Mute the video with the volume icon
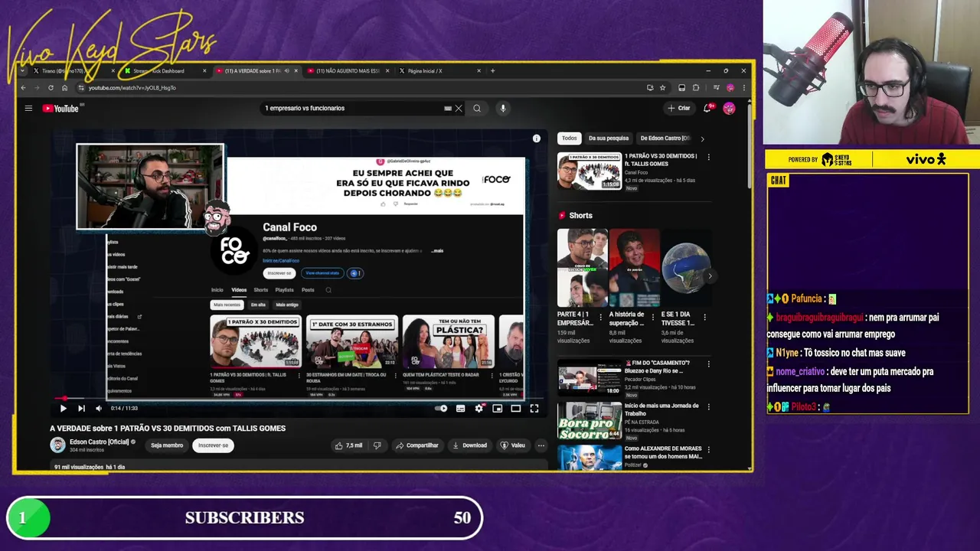This screenshot has width=980, height=551. [x=98, y=409]
